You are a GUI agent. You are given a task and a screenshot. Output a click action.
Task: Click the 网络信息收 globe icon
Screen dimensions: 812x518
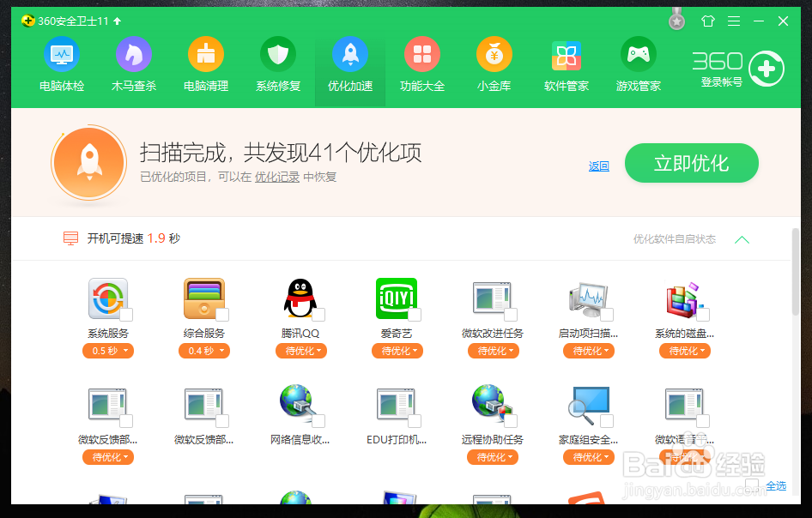coord(299,404)
